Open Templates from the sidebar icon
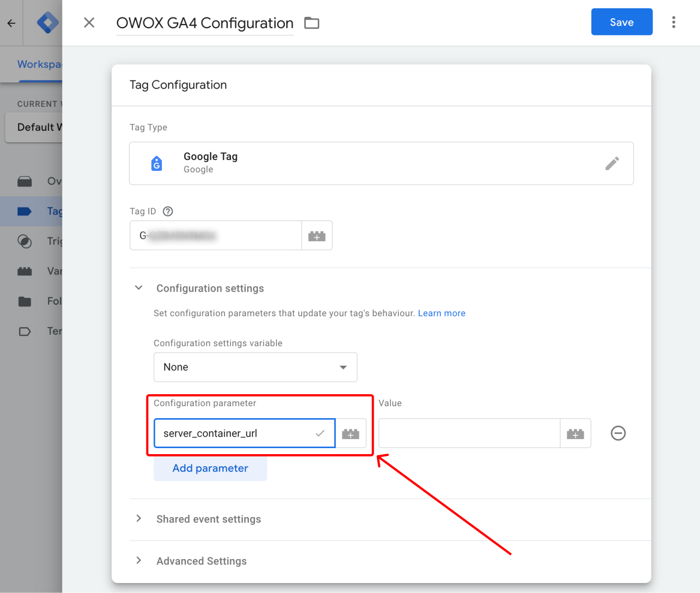This screenshot has width=700, height=593. 24,331
